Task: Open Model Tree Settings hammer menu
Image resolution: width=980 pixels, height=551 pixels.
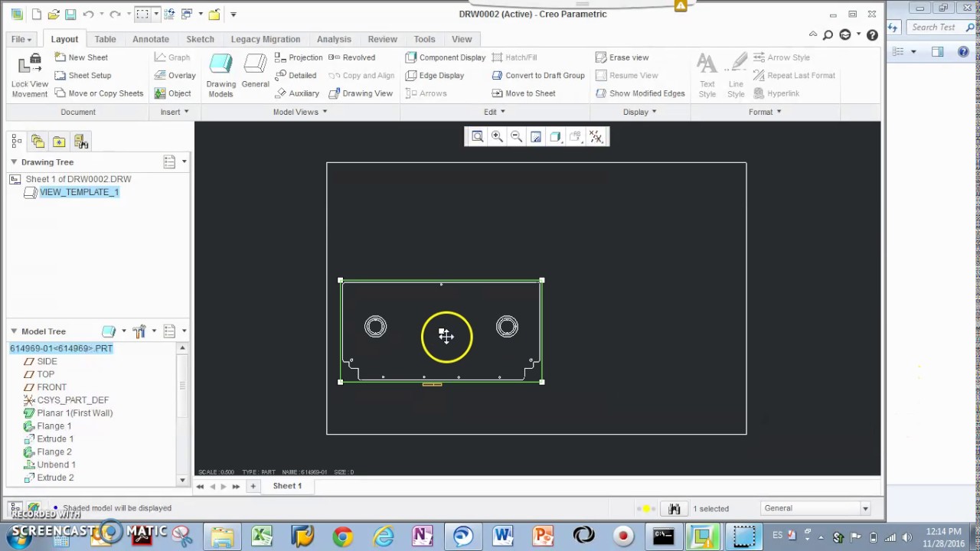Action: 139,331
